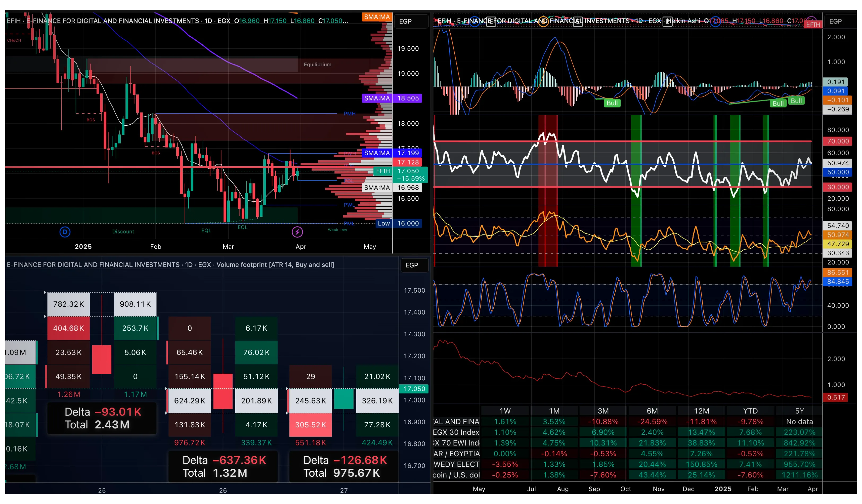Click the red 30.000 RSI level label
The width and height of the screenshot is (862, 504).
click(838, 187)
